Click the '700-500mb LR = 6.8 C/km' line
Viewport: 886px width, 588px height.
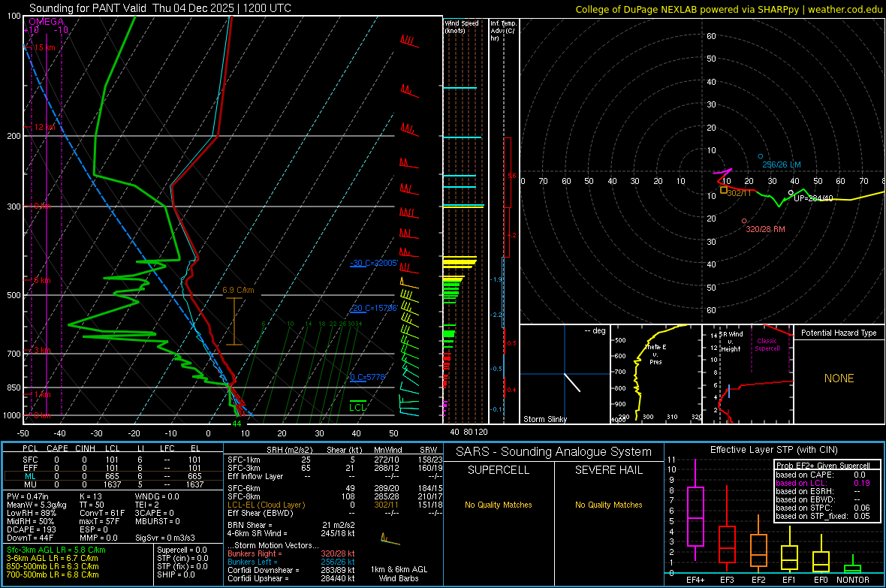[x=53, y=574]
